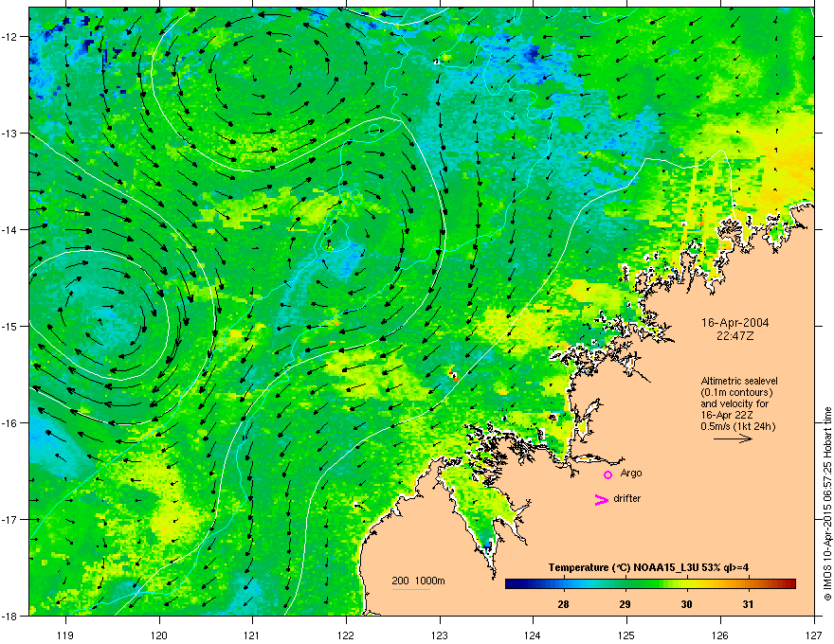Click the '30' color bar tick value
Image resolution: width=834 pixels, height=644 pixels.
click(687, 604)
